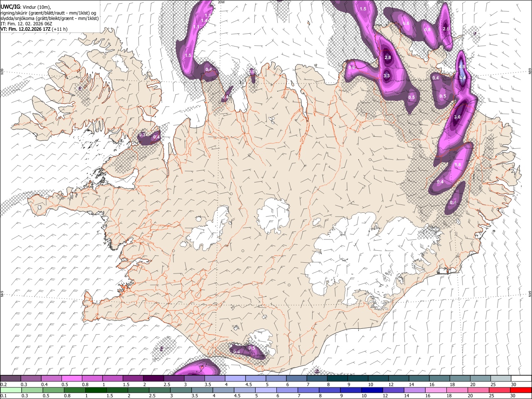532x399 pixels.
Task: Click the "64N" latitude label on the right edge
Action: pos(530,294)
